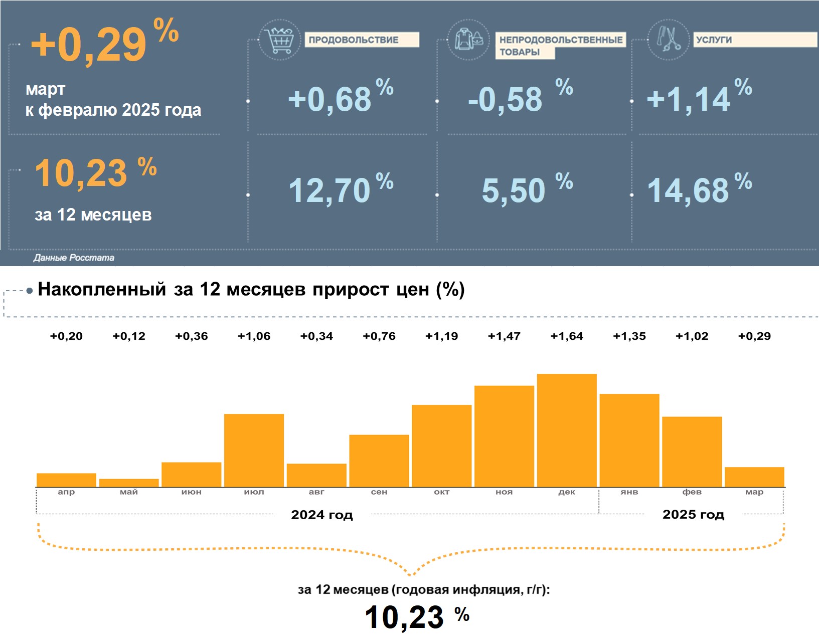Click the +1,06 label above July
The height and width of the screenshot is (644, 819).
point(254,336)
